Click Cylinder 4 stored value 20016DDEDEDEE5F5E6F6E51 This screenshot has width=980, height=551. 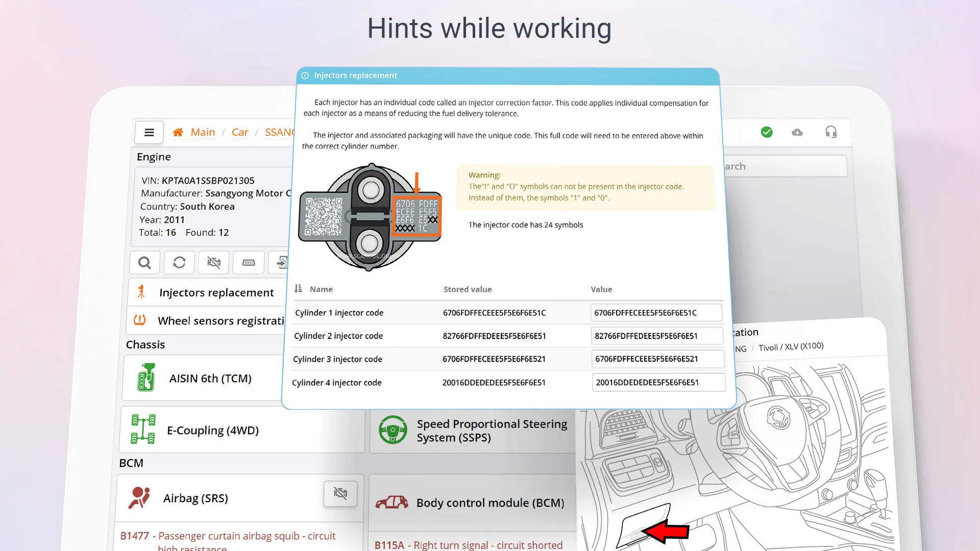(x=494, y=383)
